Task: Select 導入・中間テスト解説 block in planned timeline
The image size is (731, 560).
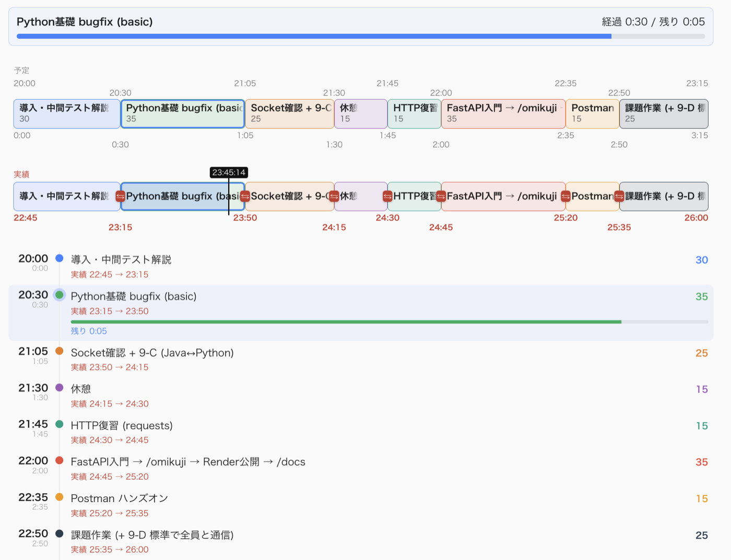Action: [x=67, y=114]
